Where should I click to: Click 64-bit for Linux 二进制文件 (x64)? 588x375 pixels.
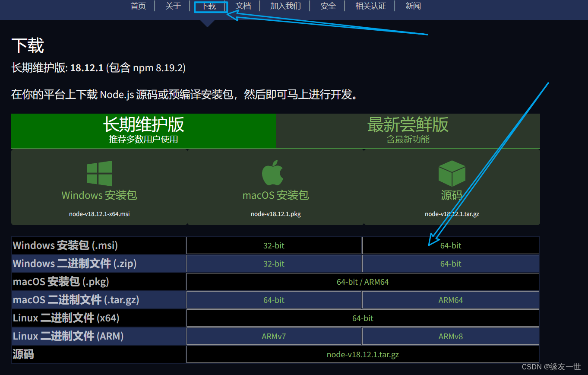[363, 318]
